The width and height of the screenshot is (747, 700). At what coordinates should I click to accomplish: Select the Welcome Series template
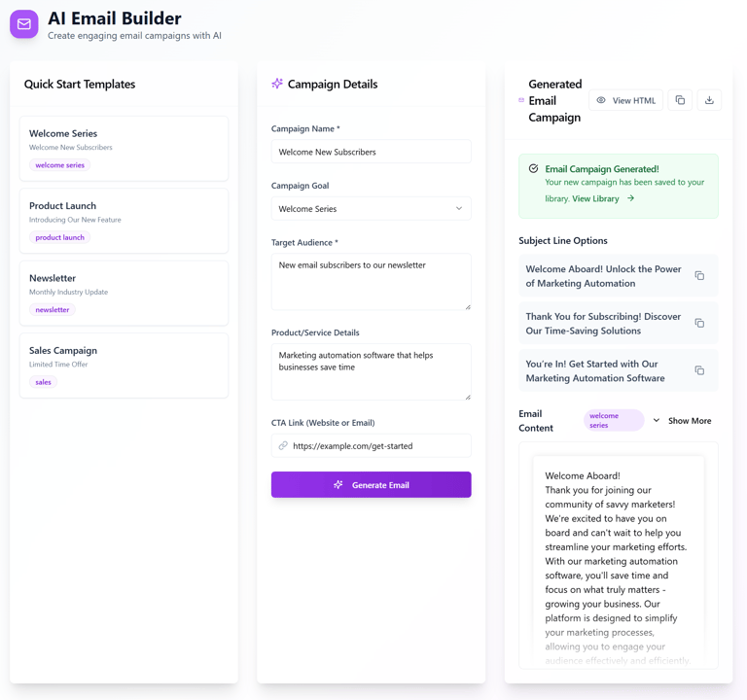click(124, 149)
